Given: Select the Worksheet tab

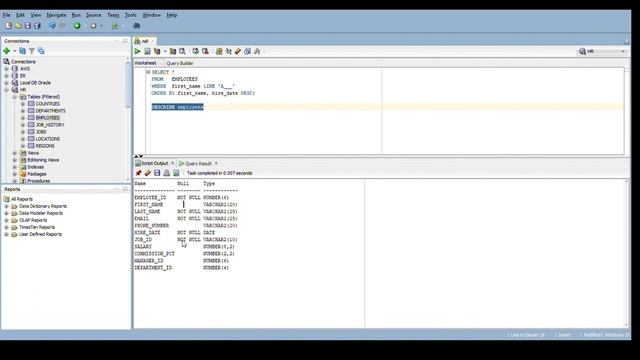Looking at the screenshot, I should pos(145,63).
